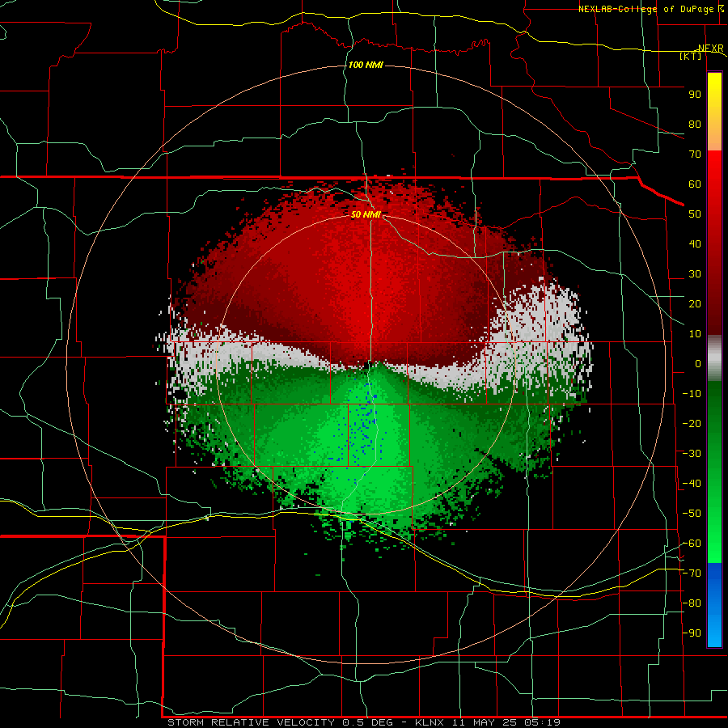Click the gray zero-velocity segment of the color bar

714,359
